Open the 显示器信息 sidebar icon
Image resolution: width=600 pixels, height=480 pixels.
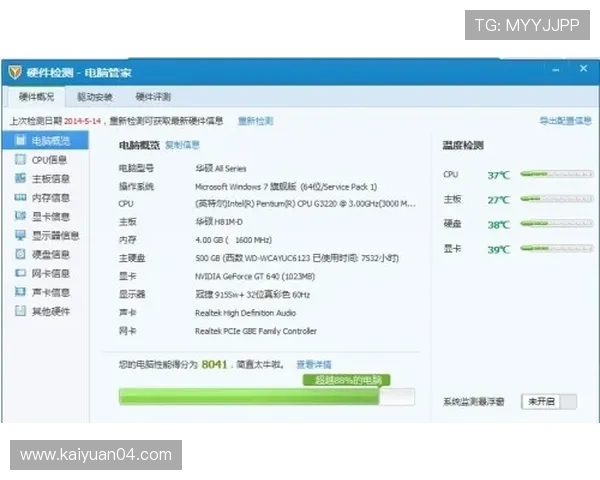(x=21, y=235)
